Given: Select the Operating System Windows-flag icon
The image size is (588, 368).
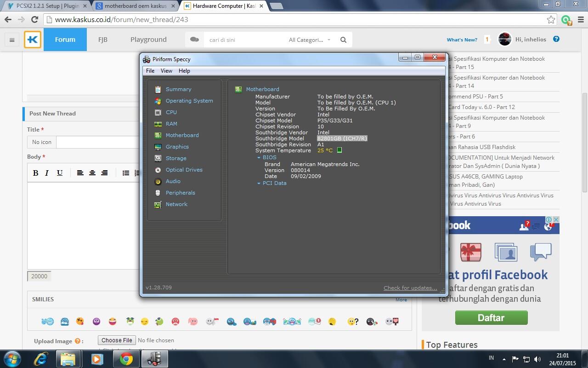Looking at the screenshot, I should (158, 101).
